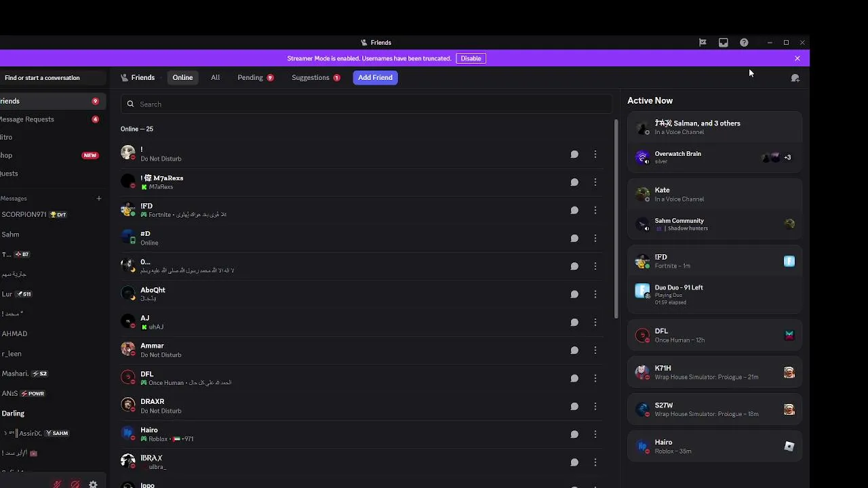Open more options for AJ

[x=595, y=322]
